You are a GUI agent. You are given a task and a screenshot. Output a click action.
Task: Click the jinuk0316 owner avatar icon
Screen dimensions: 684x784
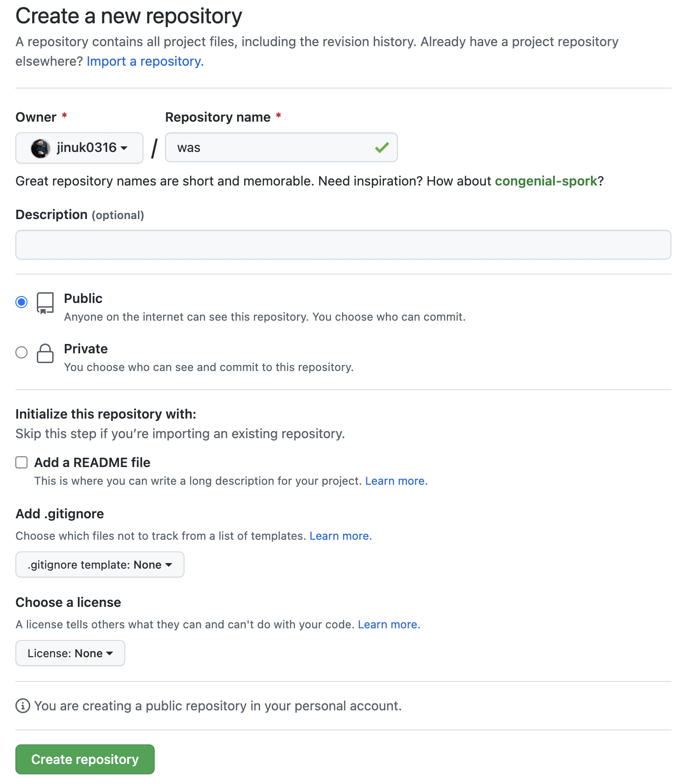(x=41, y=149)
